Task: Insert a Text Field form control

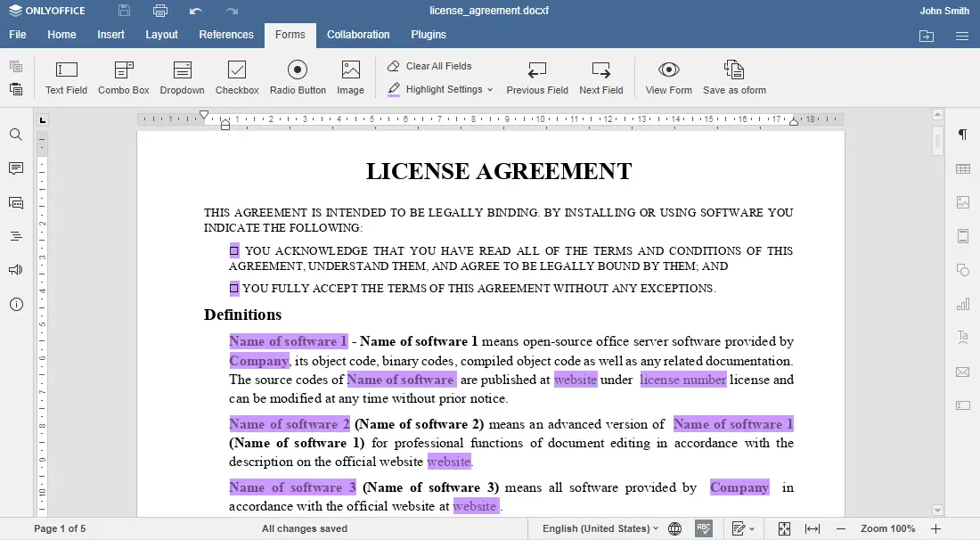Action: tap(66, 77)
